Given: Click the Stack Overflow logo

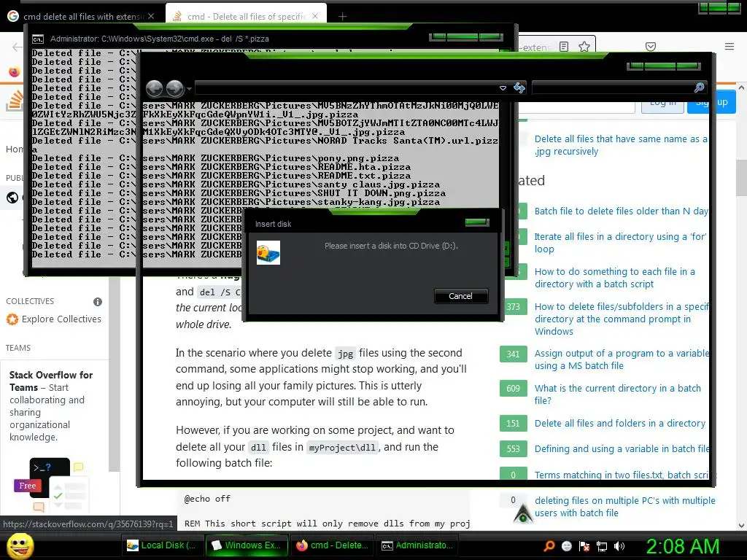Looking at the screenshot, I should 15,100.
